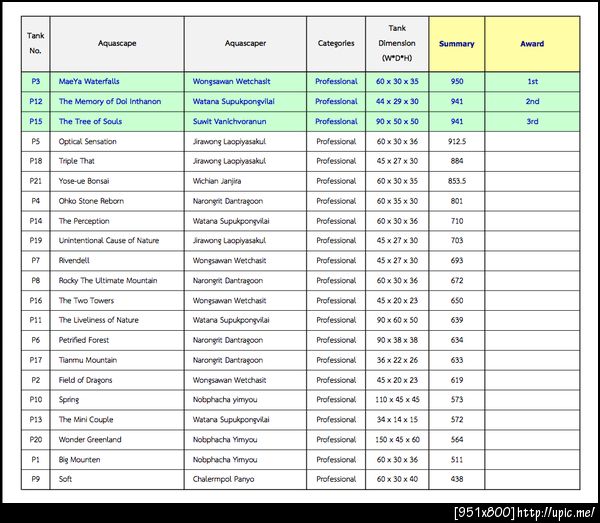The image size is (600, 523).
Task: Select 'Spring' aquascape cell
Action: 117,400
